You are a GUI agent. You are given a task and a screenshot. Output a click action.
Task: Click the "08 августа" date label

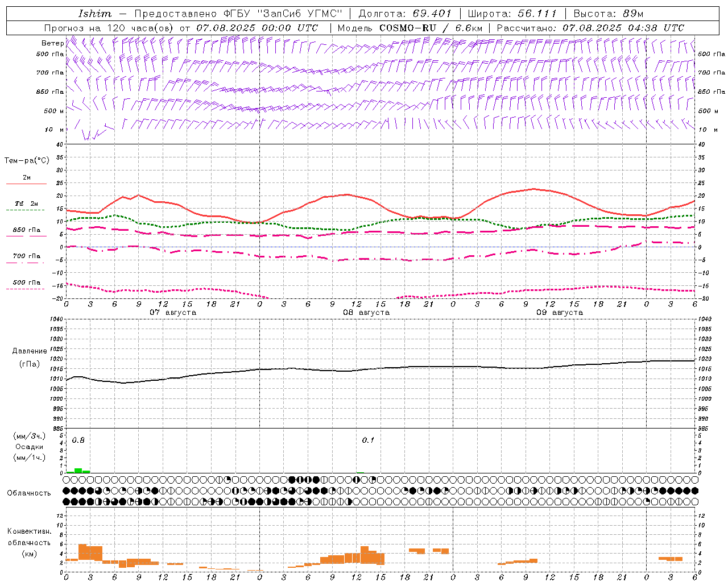[x=366, y=313]
